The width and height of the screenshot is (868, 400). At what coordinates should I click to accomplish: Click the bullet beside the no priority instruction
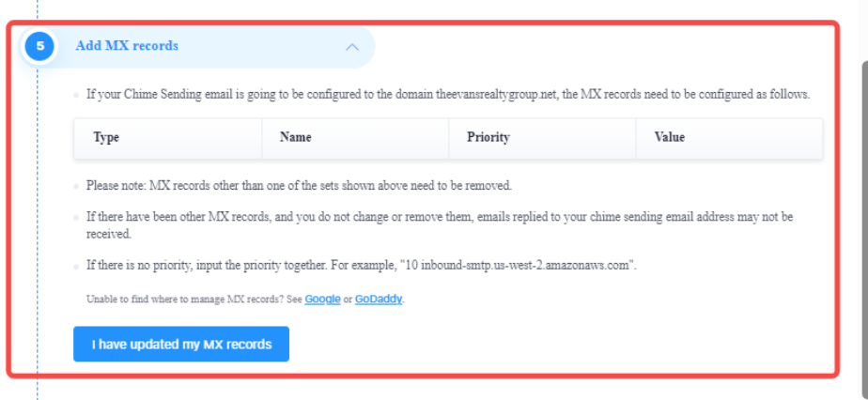click(76, 267)
